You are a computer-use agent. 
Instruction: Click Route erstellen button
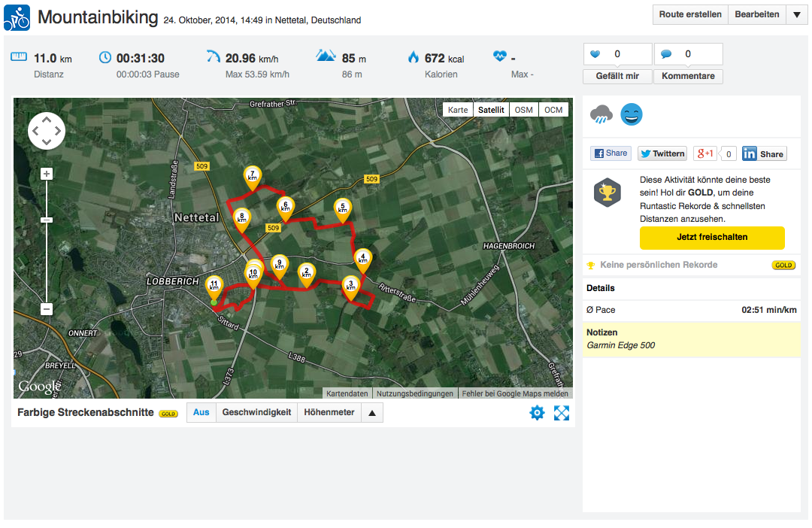(690, 14)
